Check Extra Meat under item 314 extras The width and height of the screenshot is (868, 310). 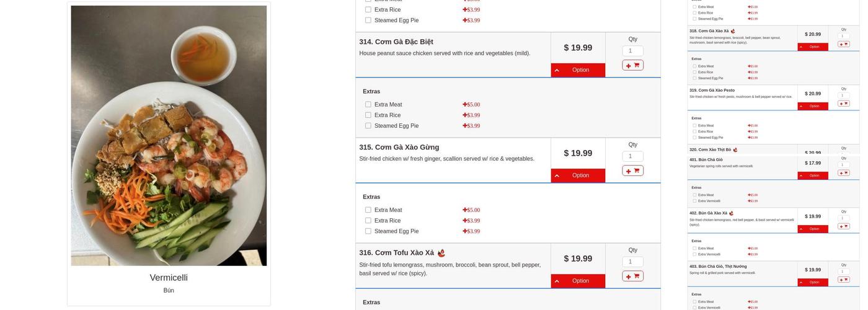(368, 104)
